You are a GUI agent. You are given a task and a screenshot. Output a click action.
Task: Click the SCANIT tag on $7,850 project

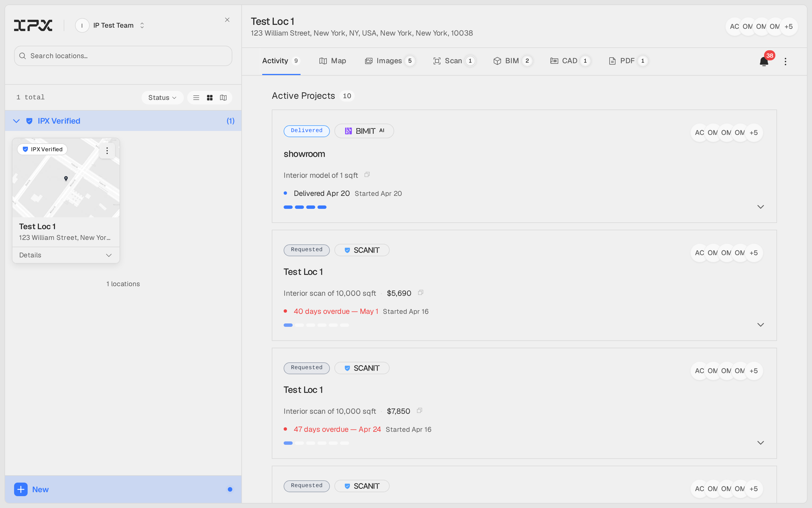tap(362, 368)
